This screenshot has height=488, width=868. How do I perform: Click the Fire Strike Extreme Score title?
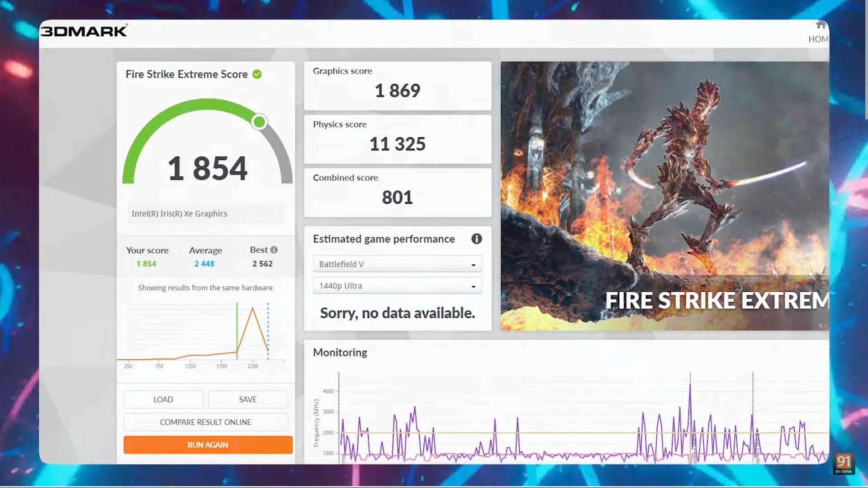187,74
